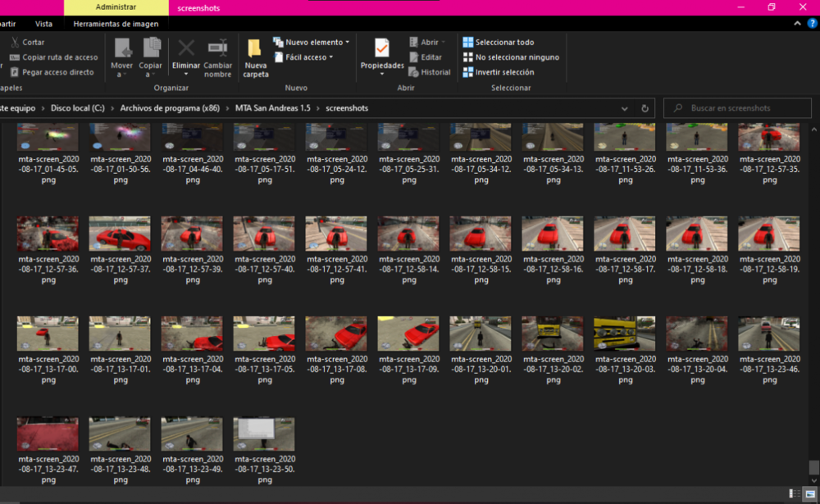Switch to details list view icon

[x=795, y=493]
